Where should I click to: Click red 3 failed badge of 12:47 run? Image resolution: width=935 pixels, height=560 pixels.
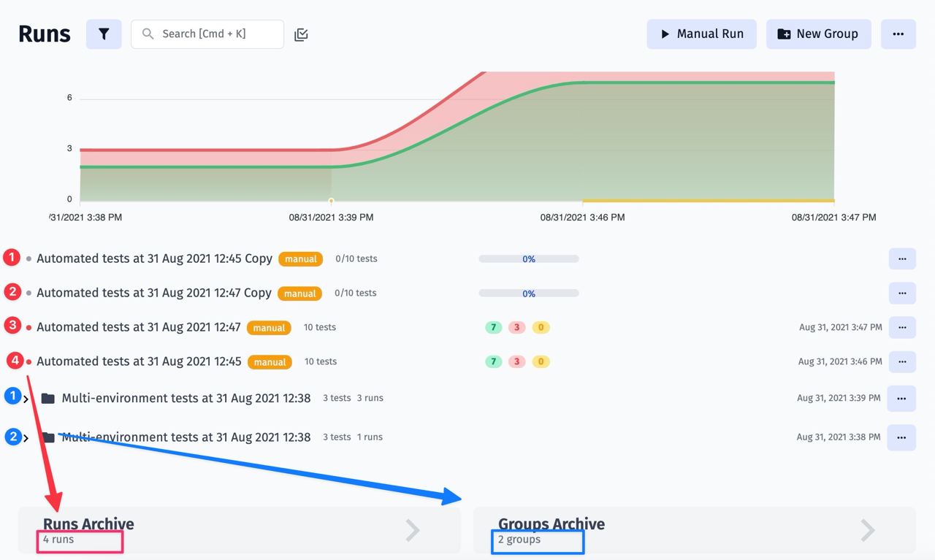517,327
